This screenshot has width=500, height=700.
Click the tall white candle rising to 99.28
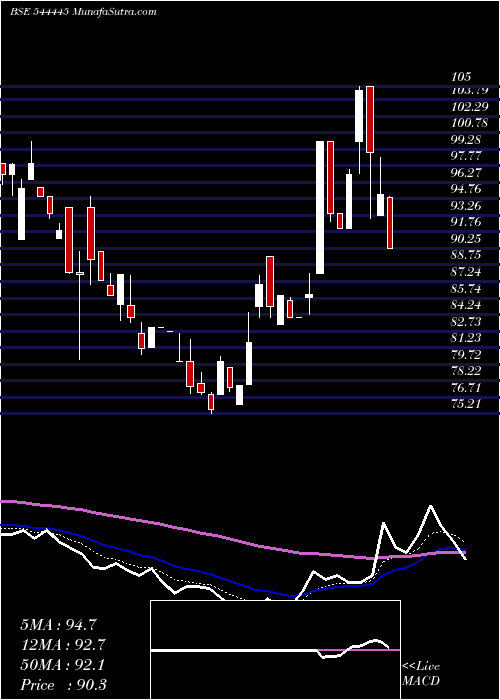(320, 207)
